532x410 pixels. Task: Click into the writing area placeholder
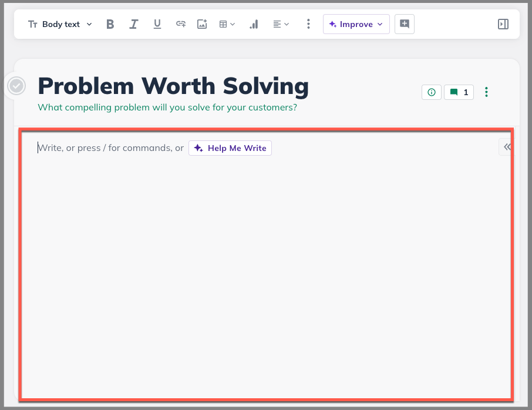[x=110, y=148]
